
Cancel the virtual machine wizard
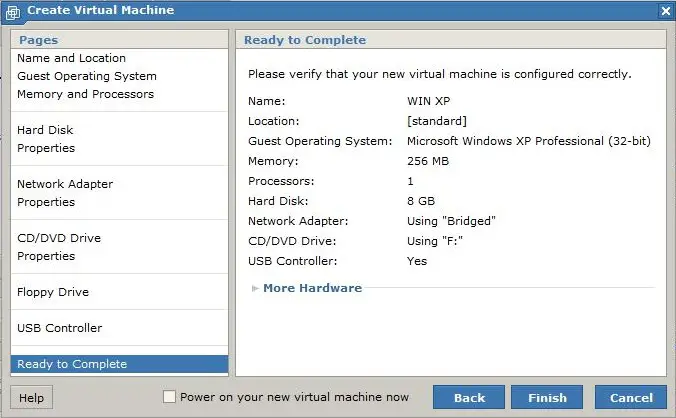631,397
